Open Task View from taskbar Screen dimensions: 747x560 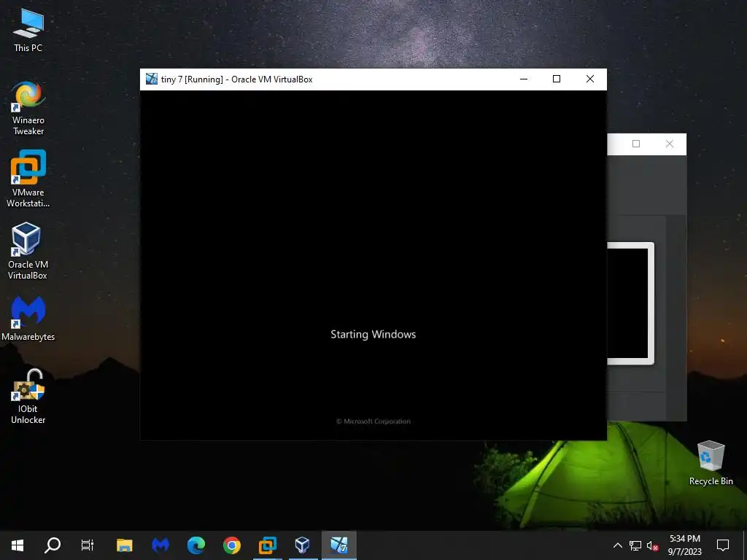(x=88, y=545)
